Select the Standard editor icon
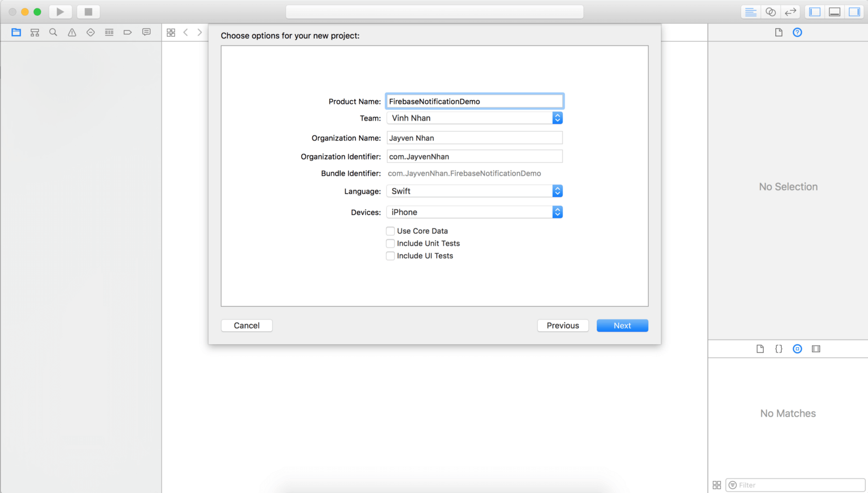 point(751,12)
